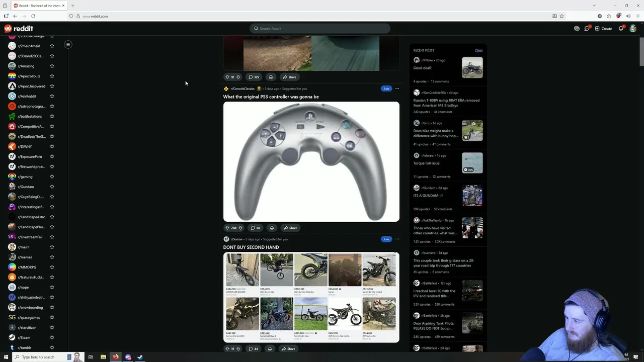Open Firefox extensions puzzle icon
The image size is (644, 362).
(x=609, y=16)
